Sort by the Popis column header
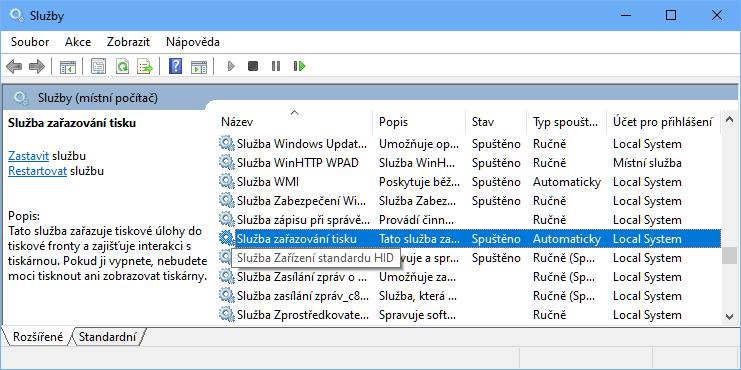Image resolution: width=741 pixels, height=370 pixels. click(x=419, y=122)
